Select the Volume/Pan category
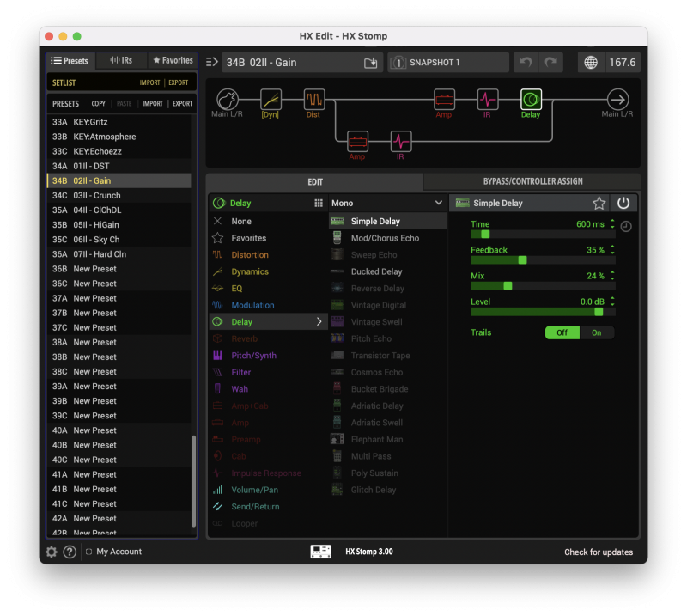 (x=268, y=490)
